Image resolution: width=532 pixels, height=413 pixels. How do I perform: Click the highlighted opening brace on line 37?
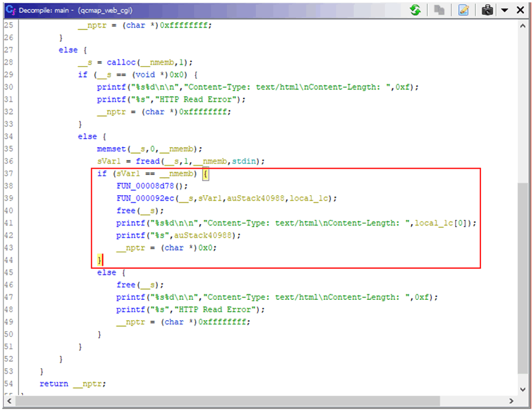[x=206, y=174]
